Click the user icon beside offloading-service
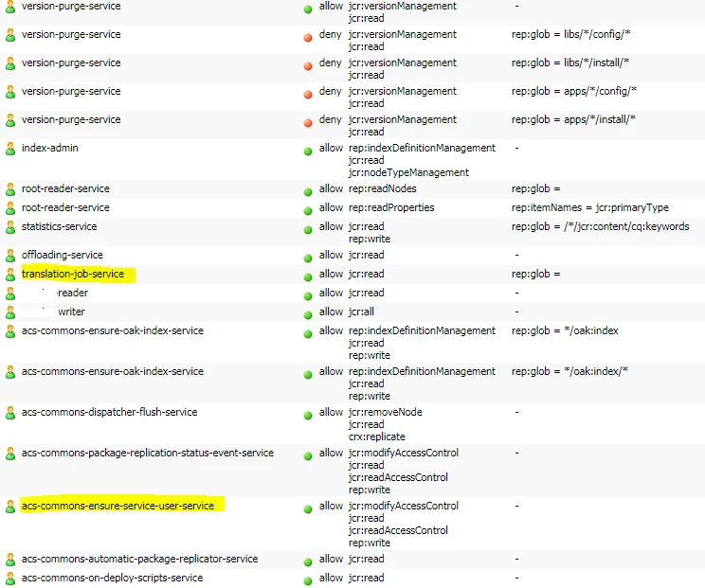 tap(9, 256)
